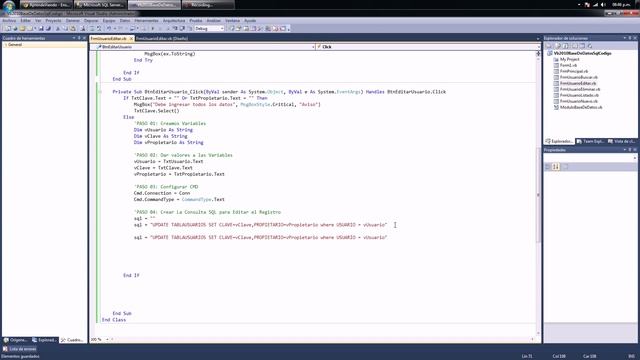Select FrmUsuarioListado.vb in Solution Explorer
The image size is (640, 360).
click(x=579, y=95)
